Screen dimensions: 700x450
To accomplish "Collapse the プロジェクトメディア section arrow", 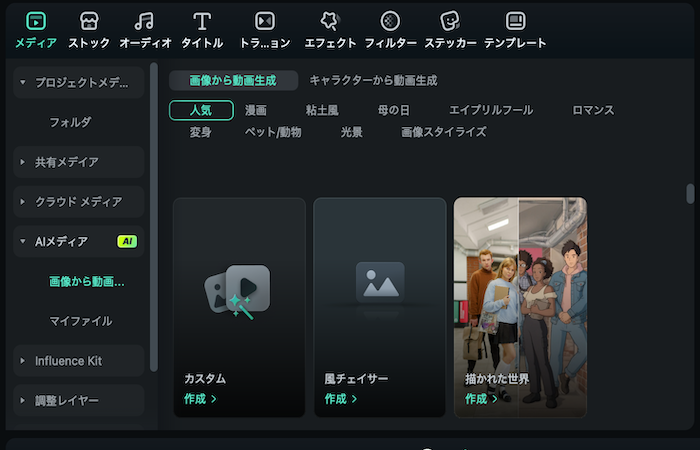I will [x=23, y=83].
